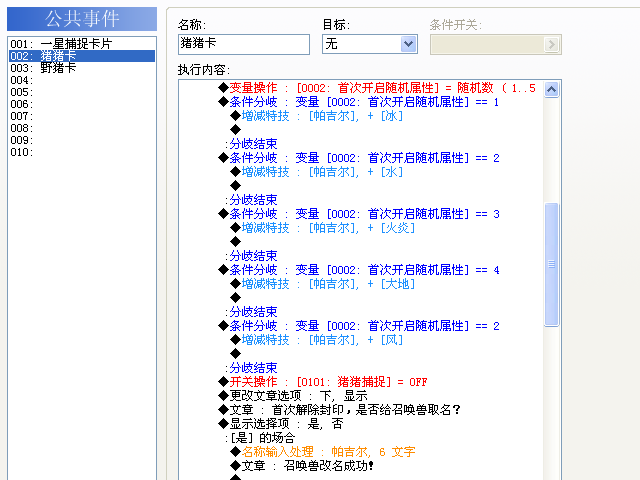Screen dimensions: 640x480
Task: Select the 分歧结束 line after [风] branch
Action: [251, 368]
